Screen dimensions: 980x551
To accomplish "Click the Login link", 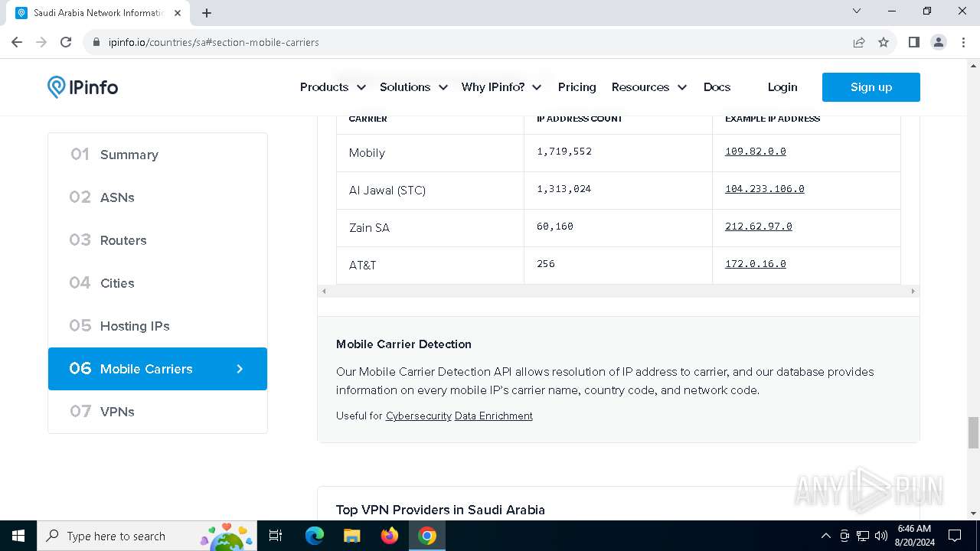I will (x=782, y=87).
